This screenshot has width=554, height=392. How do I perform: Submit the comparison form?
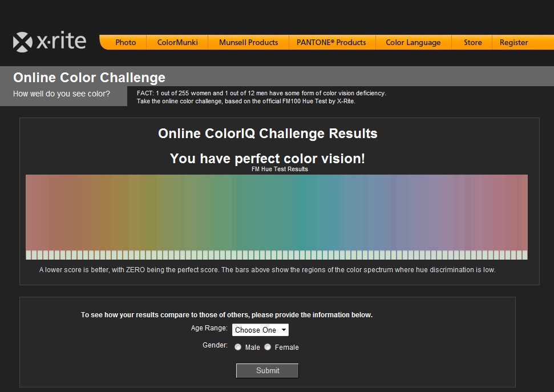pyautogui.click(x=268, y=370)
